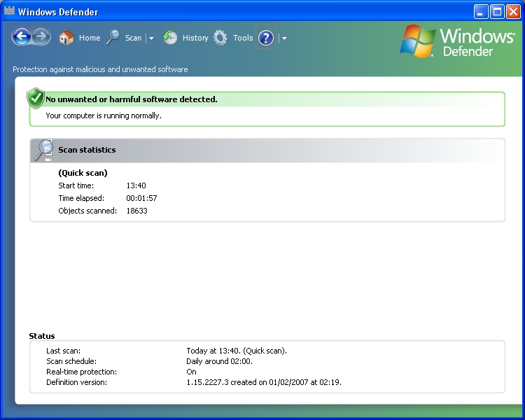
Task: Expand the Scan options dropdown arrow
Action: pos(151,38)
